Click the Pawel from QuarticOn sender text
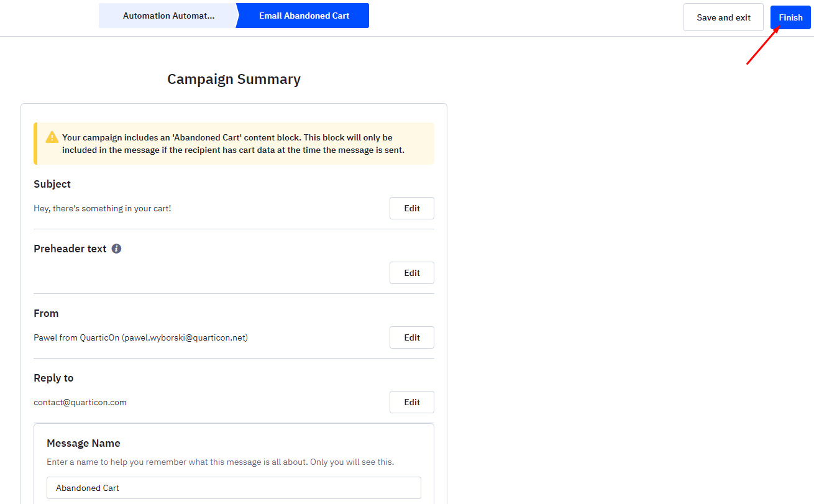Image resolution: width=814 pixels, height=504 pixels. click(x=140, y=337)
